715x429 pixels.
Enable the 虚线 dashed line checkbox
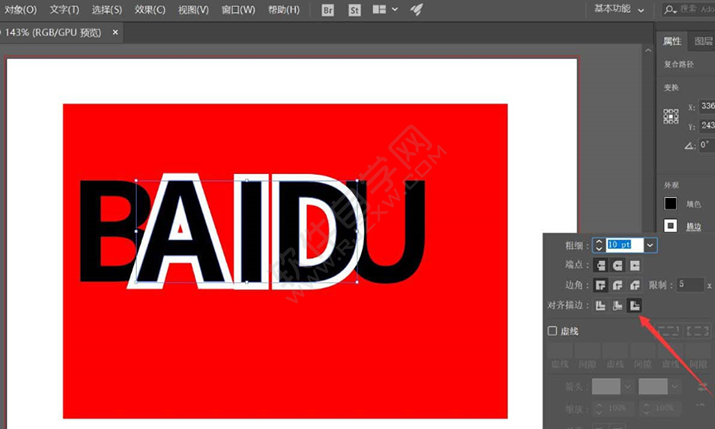(x=552, y=331)
